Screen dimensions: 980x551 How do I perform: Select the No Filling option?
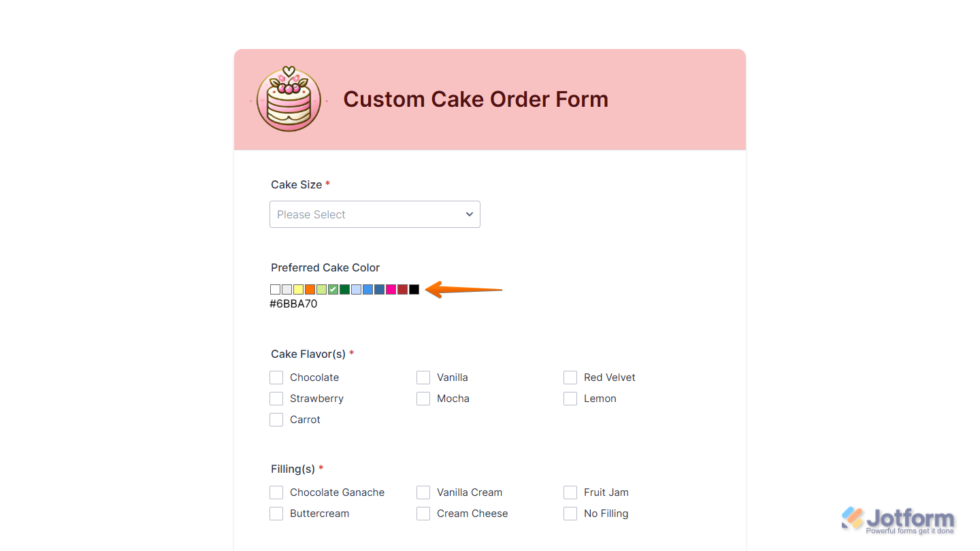(570, 513)
